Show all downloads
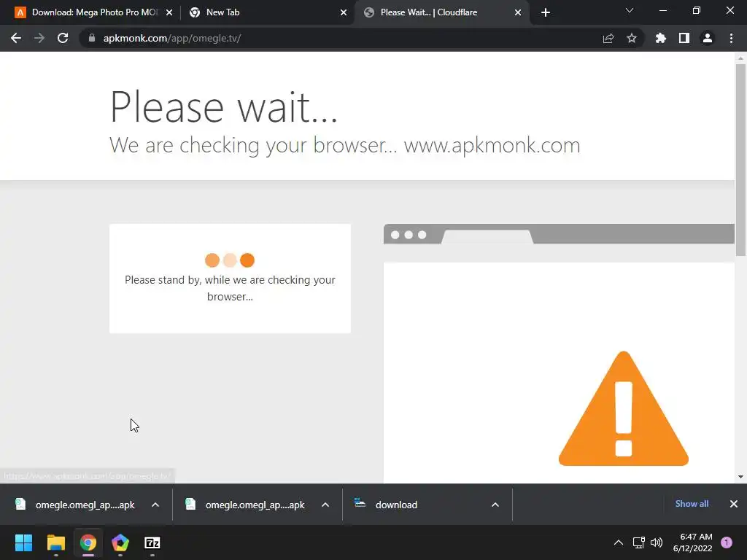 (692, 504)
